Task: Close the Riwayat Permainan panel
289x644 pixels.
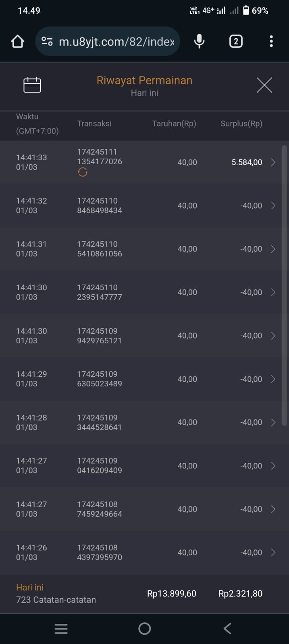Action: (264, 85)
